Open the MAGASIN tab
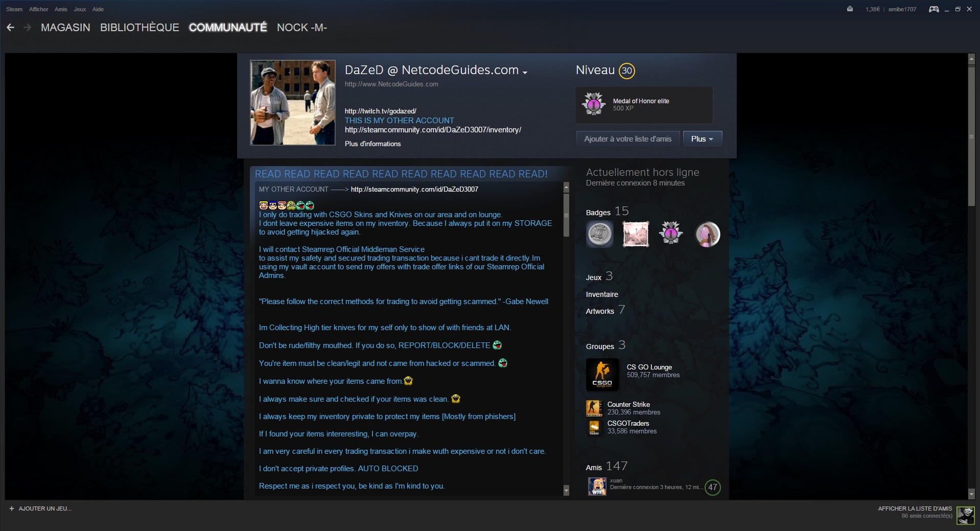 click(x=65, y=28)
